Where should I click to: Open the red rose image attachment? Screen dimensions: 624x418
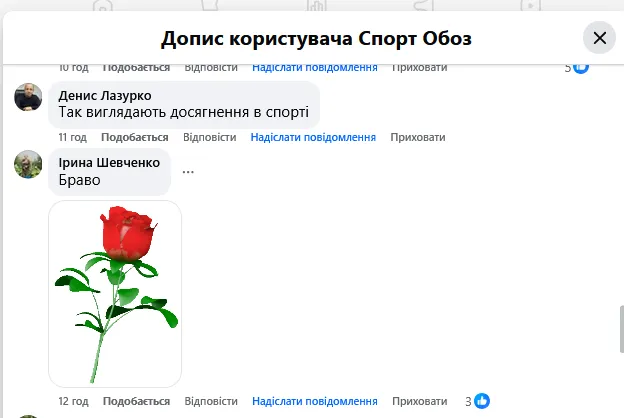pyautogui.click(x=115, y=294)
